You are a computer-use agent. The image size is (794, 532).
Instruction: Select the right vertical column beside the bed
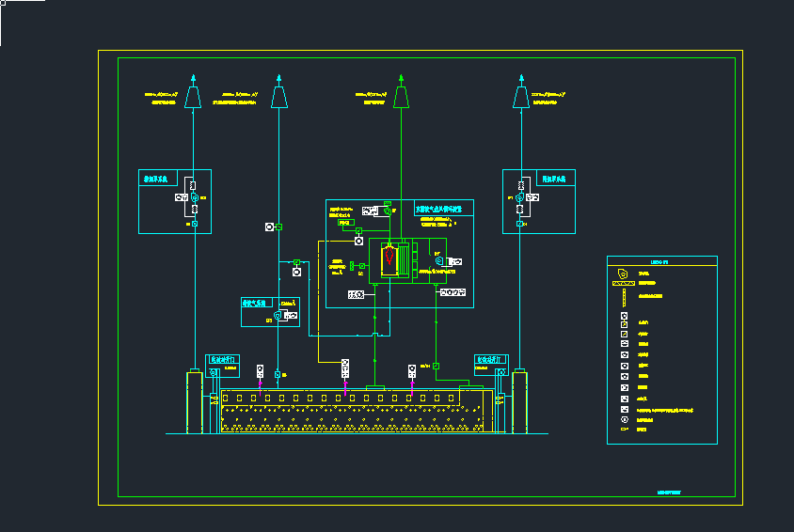click(x=518, y=402)
